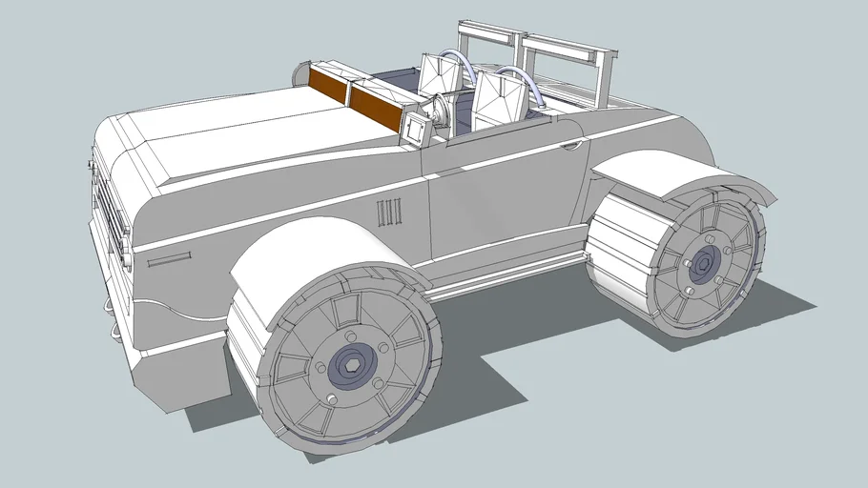The image size is (868, 488).
Task: Click the horizontal slot near the front corner
Action: point(170,260)
